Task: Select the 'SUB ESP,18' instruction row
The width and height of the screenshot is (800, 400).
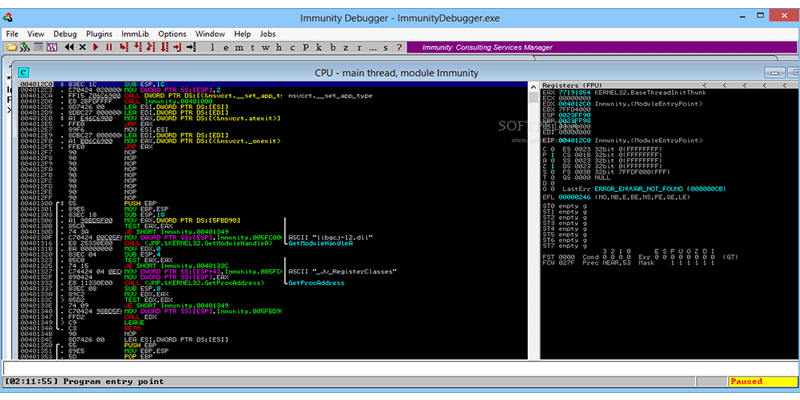Action: 272,215
